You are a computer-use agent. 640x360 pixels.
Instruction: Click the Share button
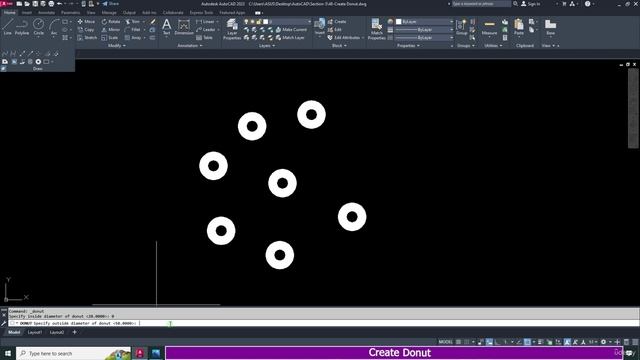tap(110, 4)
